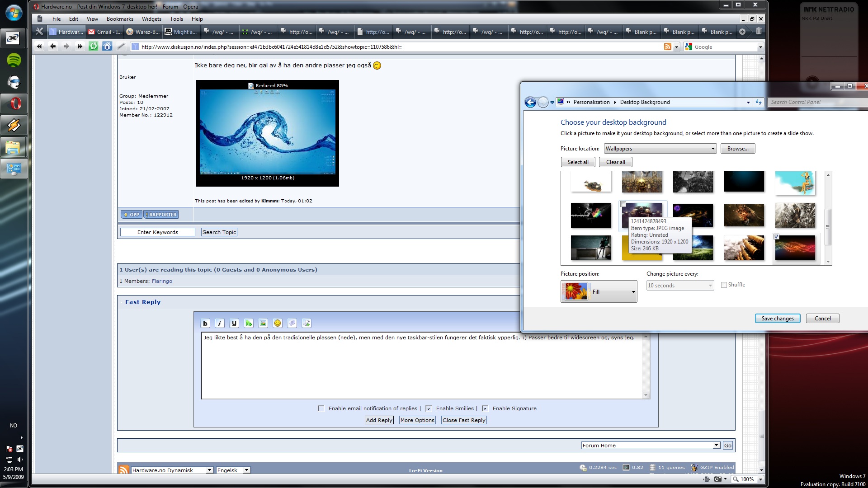Click the Search Control Panel field
This screenshot has height=488, width=868.
[x=817, y=102]
